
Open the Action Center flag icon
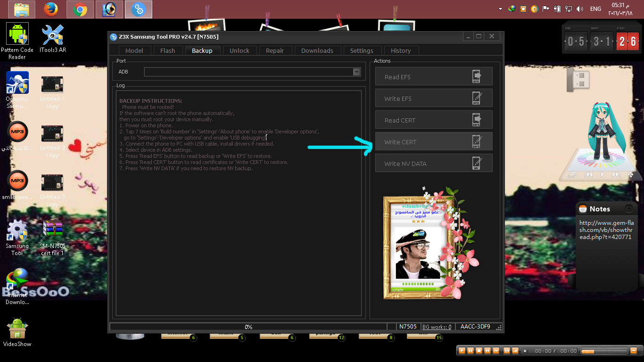click(x=546, y=8)
